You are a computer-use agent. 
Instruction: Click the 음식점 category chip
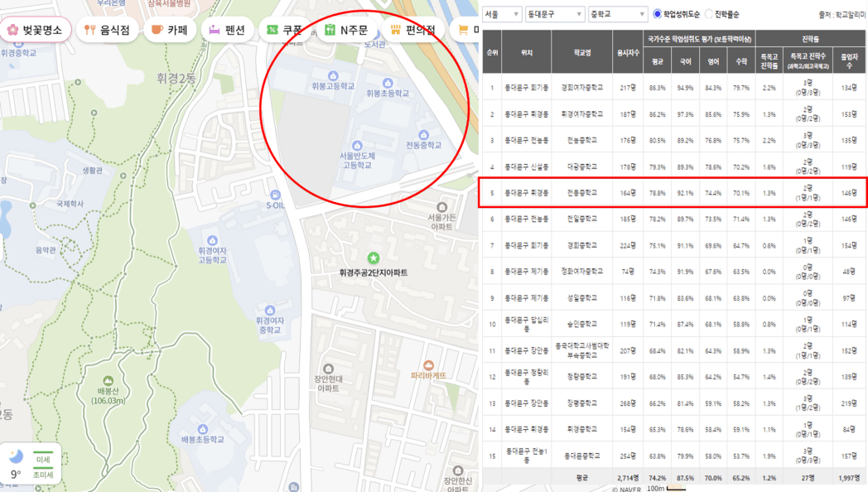click(108, 30)
